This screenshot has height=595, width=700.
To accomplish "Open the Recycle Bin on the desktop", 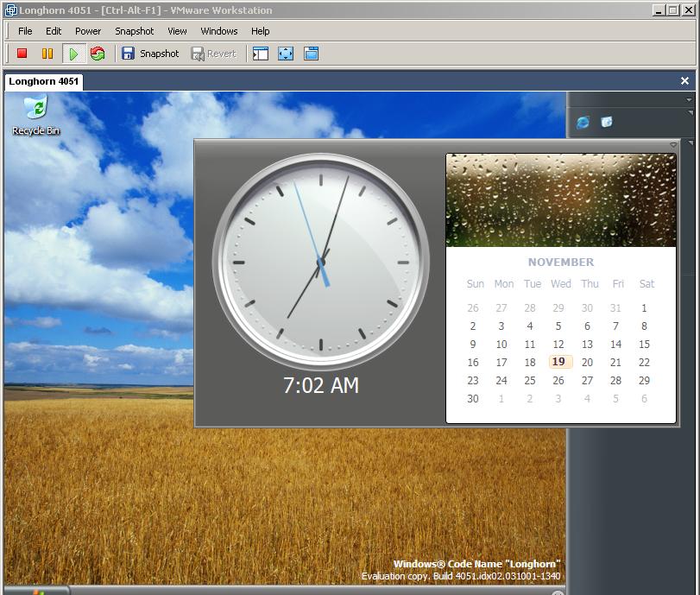I will click(35, 116).
